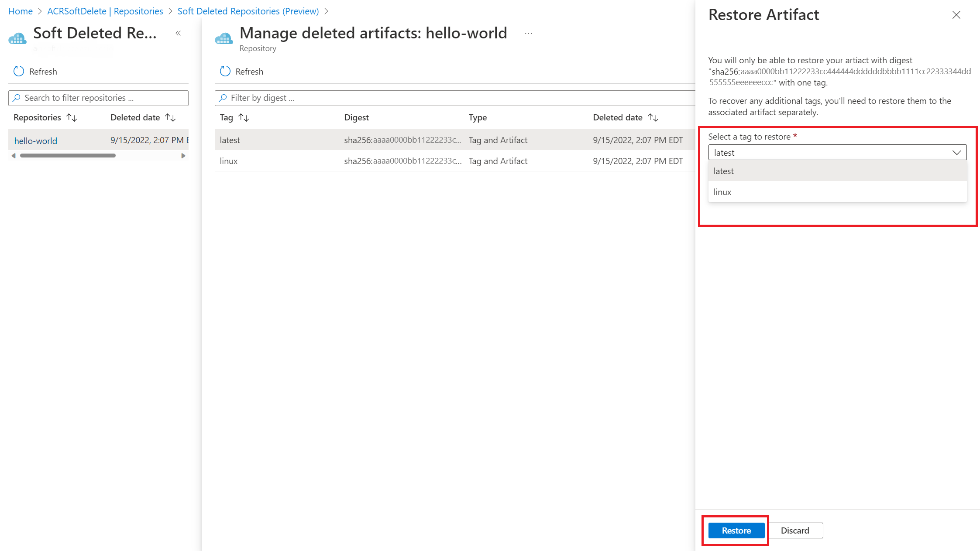The image size is (980, 551).
Task: Click the 'latest' tag option in dropdown
Action: 837,170
